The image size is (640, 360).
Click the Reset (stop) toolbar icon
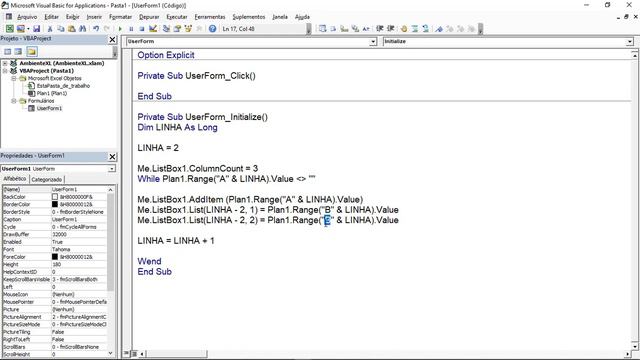pyautogui.click(x=142, y=29)
